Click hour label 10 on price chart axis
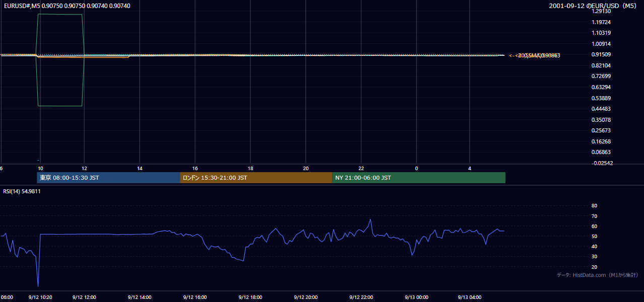644x302 pixels. click(40, 168)
